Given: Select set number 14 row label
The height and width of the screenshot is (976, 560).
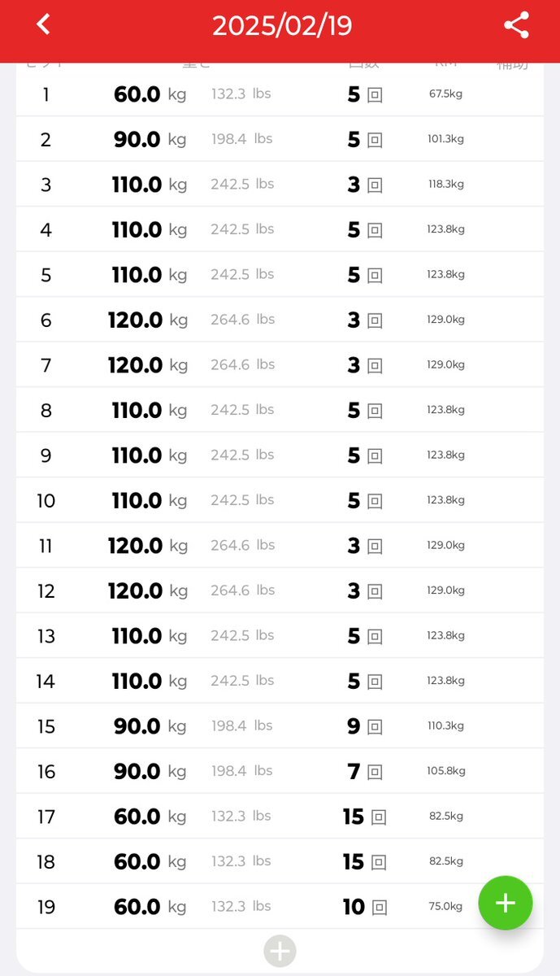Looking at the screenshot, I should pos(46,682).
